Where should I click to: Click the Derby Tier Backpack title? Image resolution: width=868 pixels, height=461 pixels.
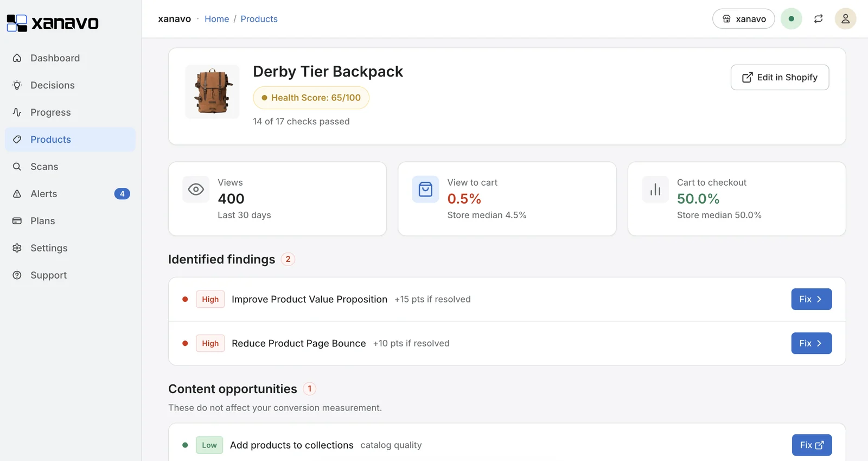tap(328, 72)
